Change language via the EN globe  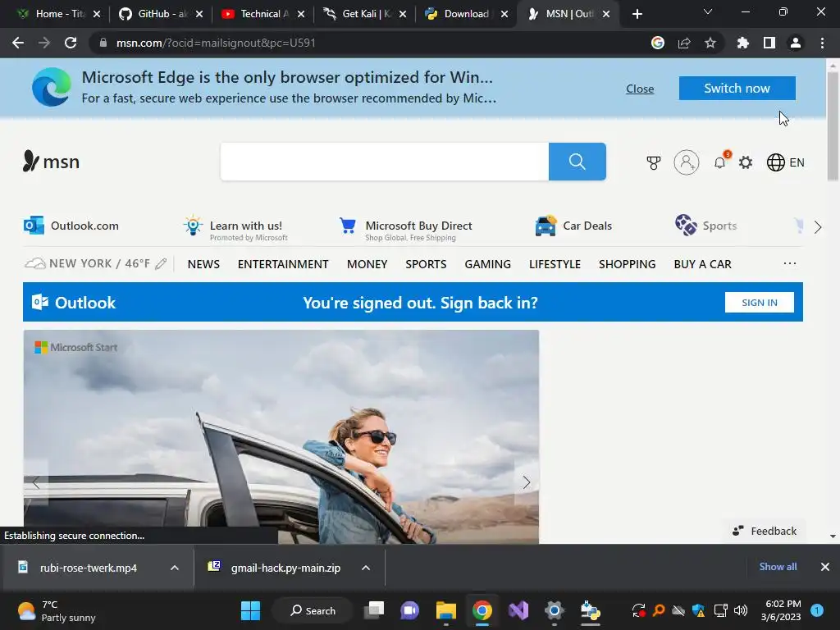[785, 162]
